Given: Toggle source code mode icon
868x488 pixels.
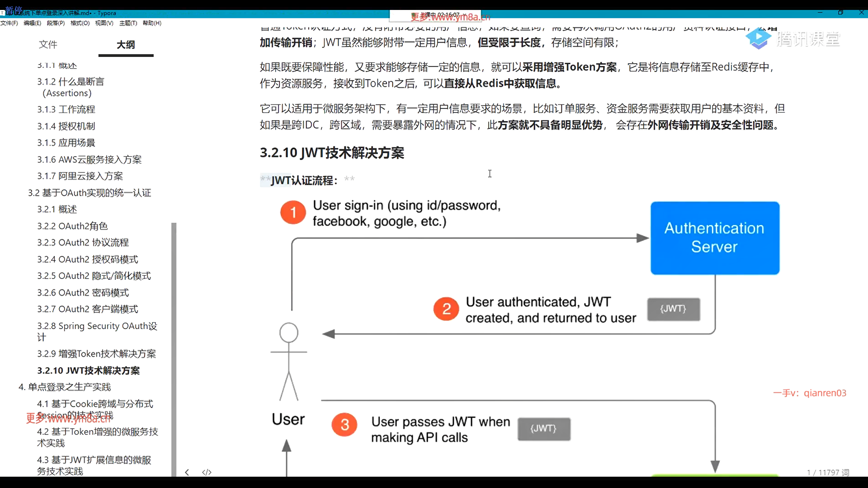Looking at the screenshot, I should pyautogui.click(x=207, y=472).
